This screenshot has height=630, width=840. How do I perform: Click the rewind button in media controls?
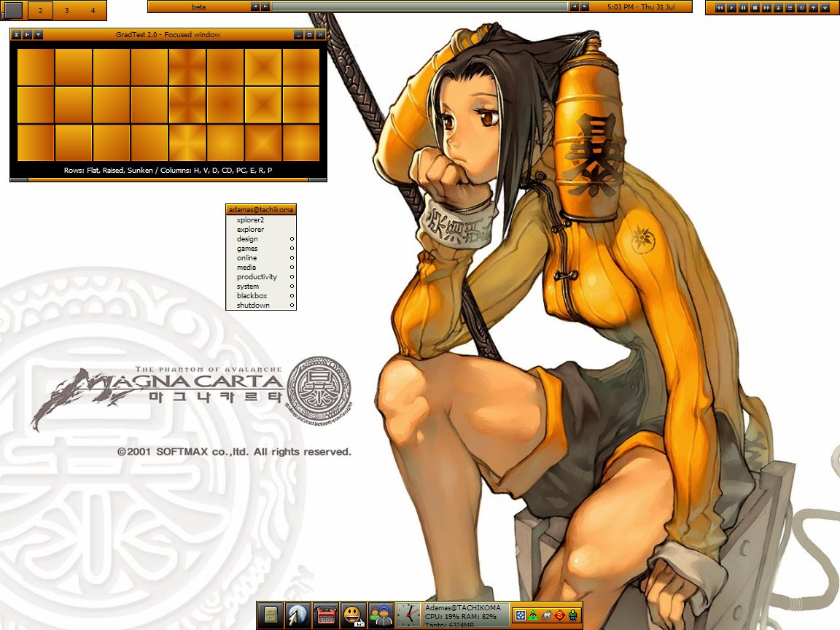(x=720, y=7)
